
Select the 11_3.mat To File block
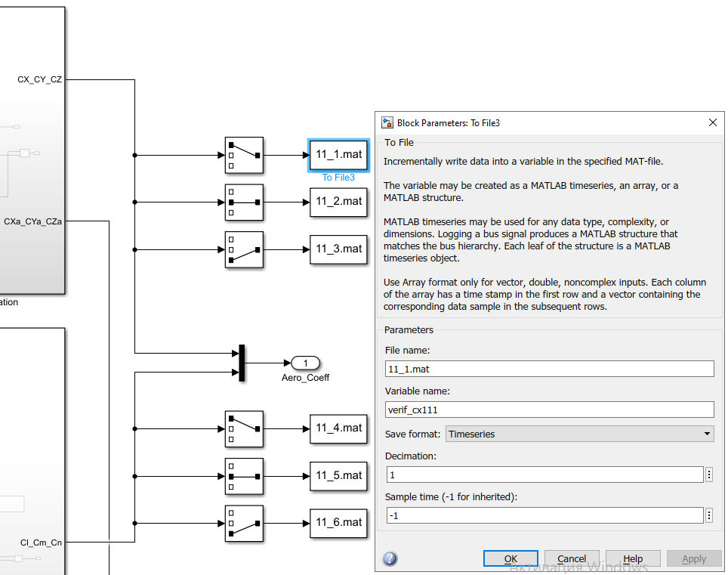pyautogui.click(x=338, y=249)
